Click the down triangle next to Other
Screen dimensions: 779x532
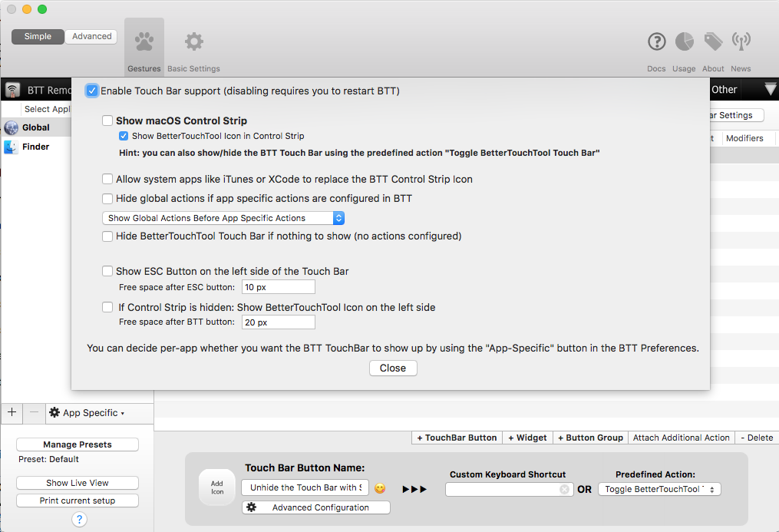point(770,89)
